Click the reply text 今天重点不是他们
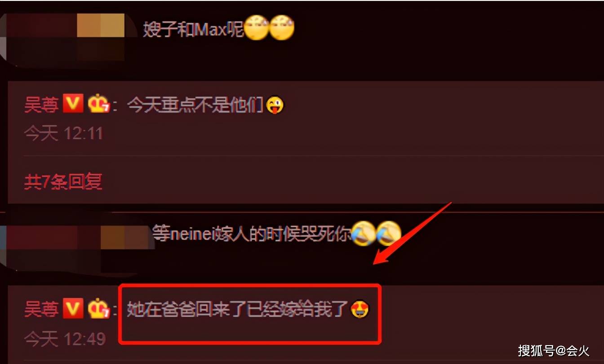 (195, 106)
